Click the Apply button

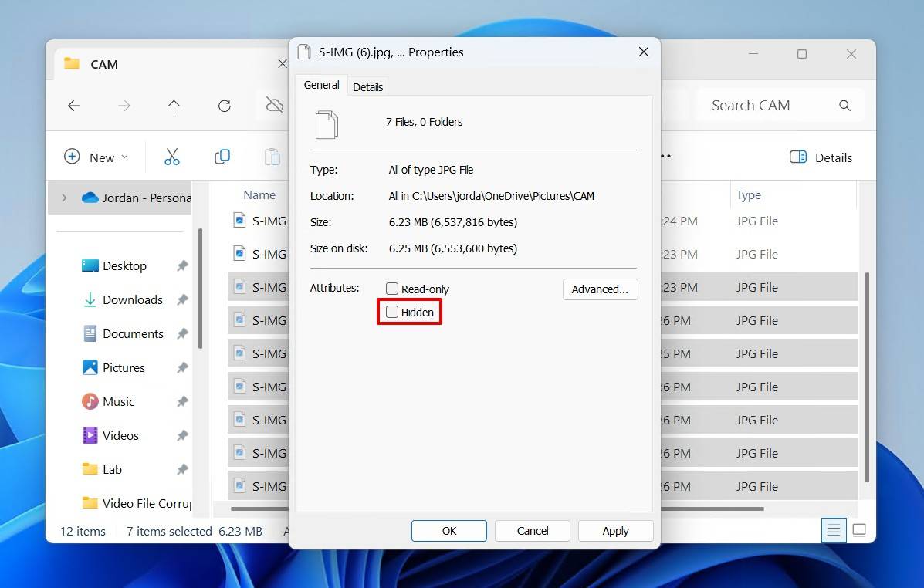pyautogui.click(x=615, y=531)
